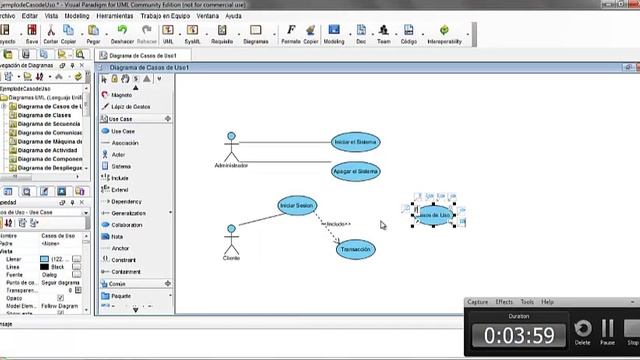The image size is (640, 360).
Task: Open the Editar menu
Action: tap(29, 16)
